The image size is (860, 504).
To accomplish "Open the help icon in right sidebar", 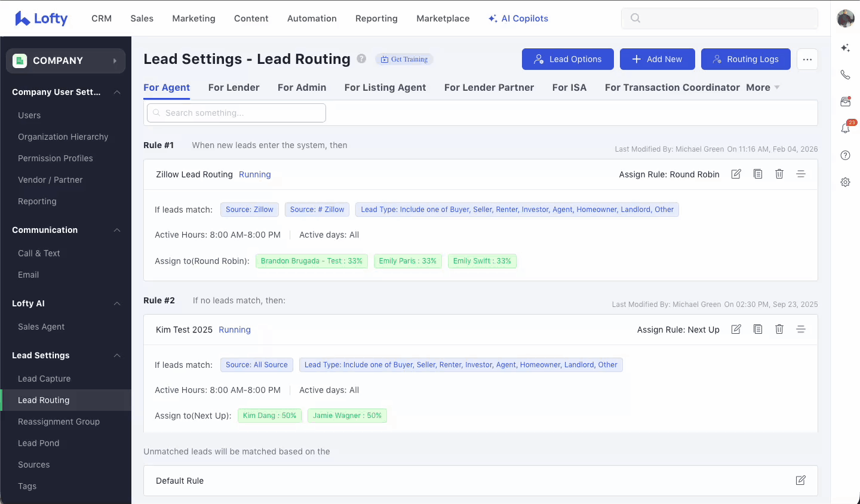I will tap(845, 155).
